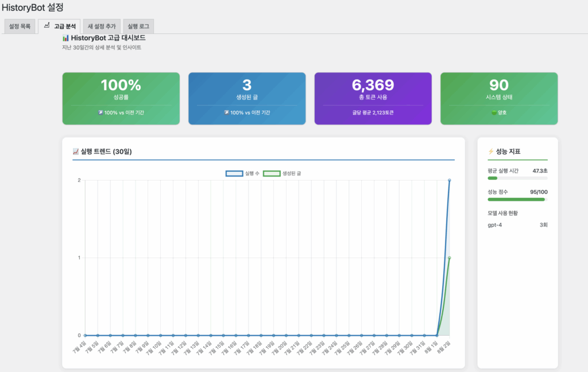
Task: Open the 실행 로그 tab
Action: pyautogui.click(x=138, y=26)
